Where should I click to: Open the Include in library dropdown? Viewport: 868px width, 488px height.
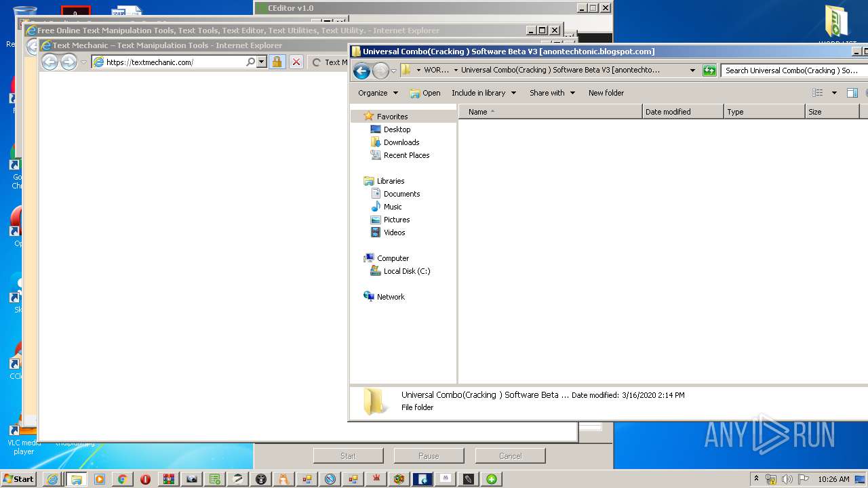484,93
